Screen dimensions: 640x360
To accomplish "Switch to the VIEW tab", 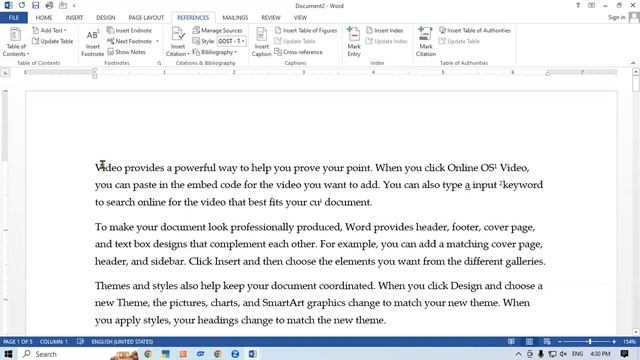I will 300,18.
